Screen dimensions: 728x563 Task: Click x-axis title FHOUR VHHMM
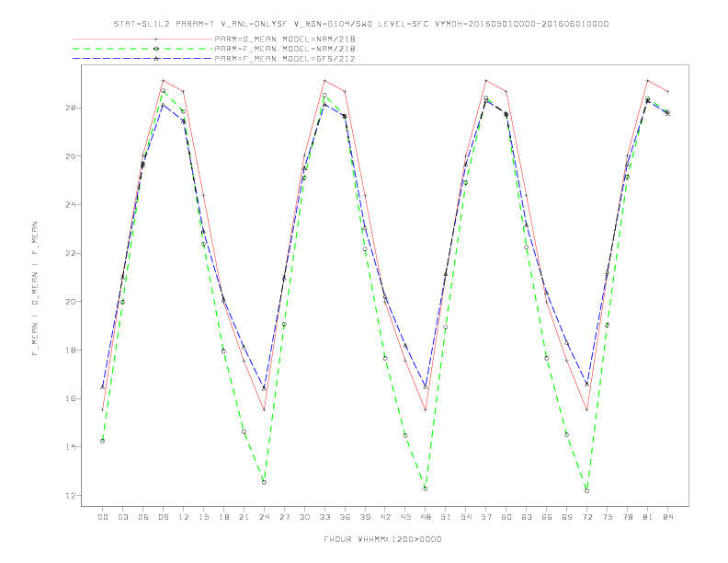[382, 539]
